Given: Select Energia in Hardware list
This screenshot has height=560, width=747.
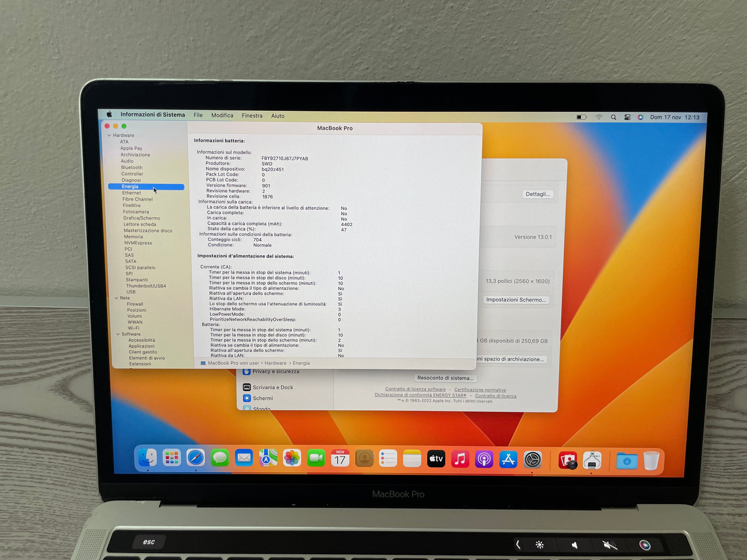Looking at the screenshot, I should coord(146,186).
